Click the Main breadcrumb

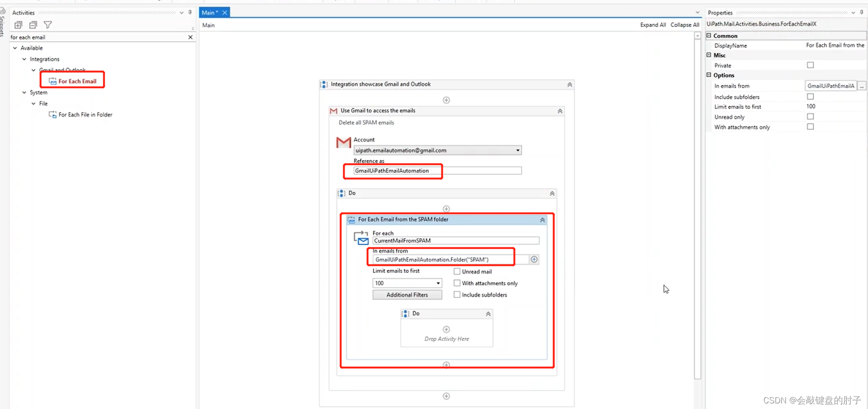[x=208, y=25]
